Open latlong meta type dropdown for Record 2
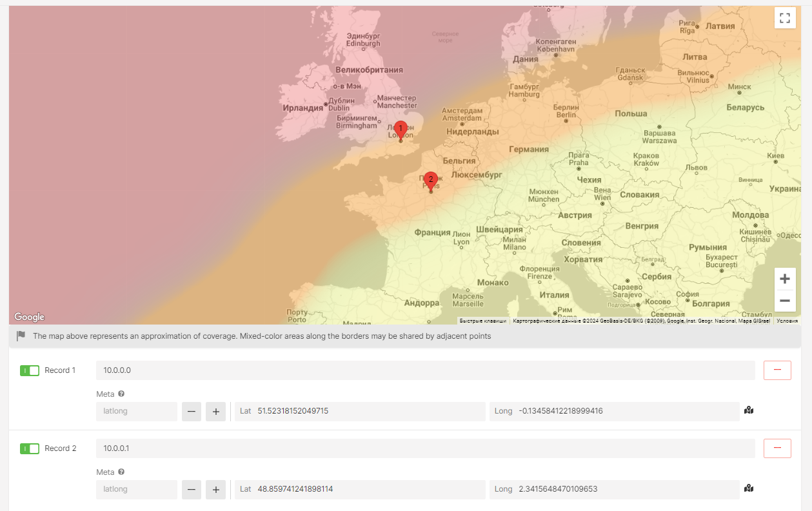Screen dimensions: 812x511 [x=136, y=489]
